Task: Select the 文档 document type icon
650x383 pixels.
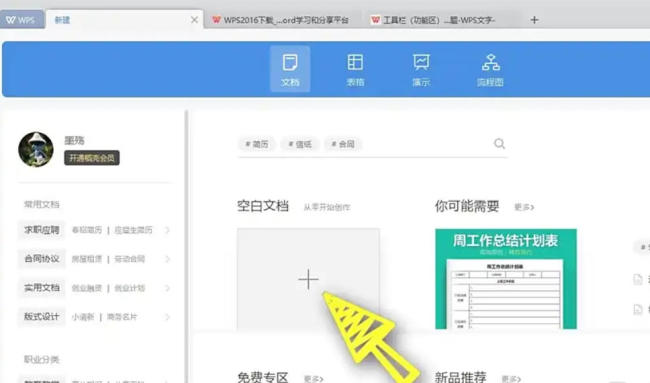Action: [x=290, y=69]
